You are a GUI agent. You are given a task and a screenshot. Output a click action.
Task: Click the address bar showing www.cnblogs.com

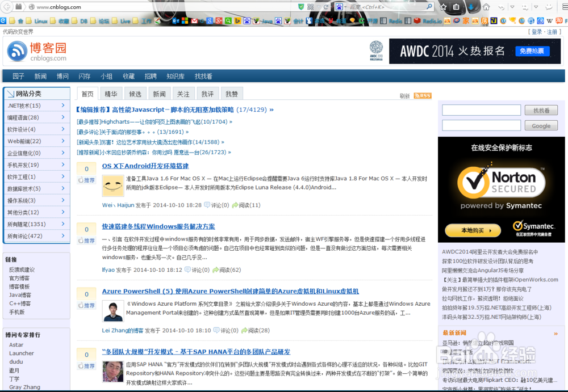[x=163, y=6]
